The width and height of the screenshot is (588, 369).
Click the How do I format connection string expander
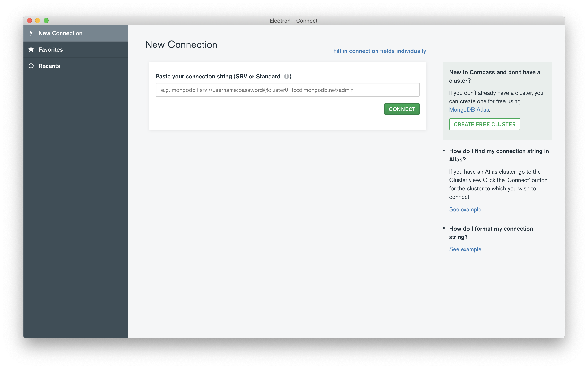491,232
